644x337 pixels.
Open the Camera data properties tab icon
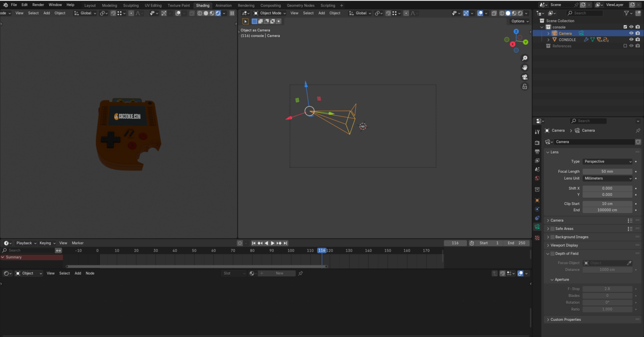tap(537, 227)
